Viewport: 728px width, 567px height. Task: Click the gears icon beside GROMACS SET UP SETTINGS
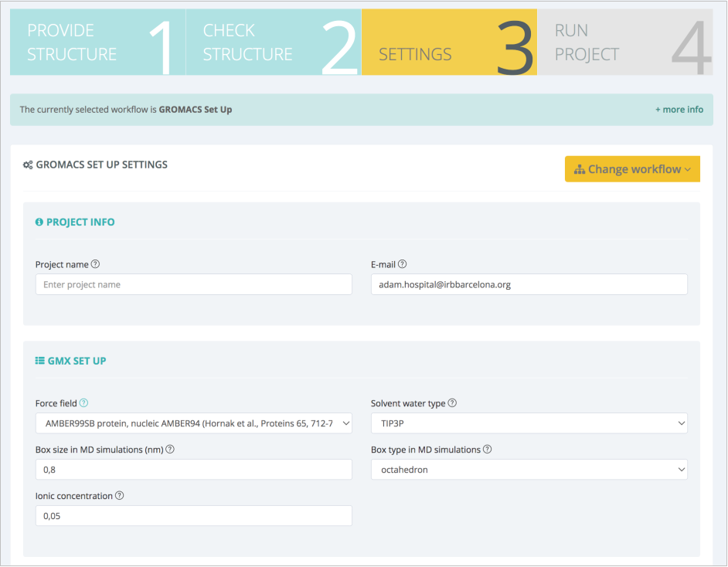tap(28, 165)
